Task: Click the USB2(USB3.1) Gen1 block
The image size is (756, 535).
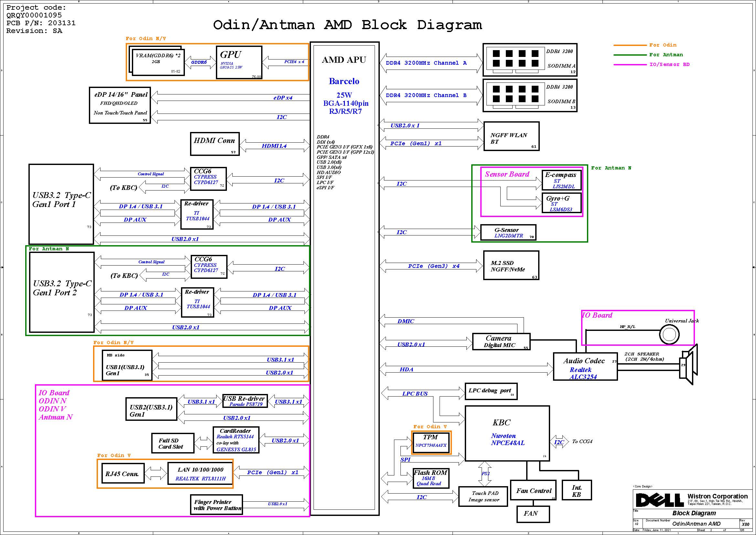Action: tap(152, 409)
